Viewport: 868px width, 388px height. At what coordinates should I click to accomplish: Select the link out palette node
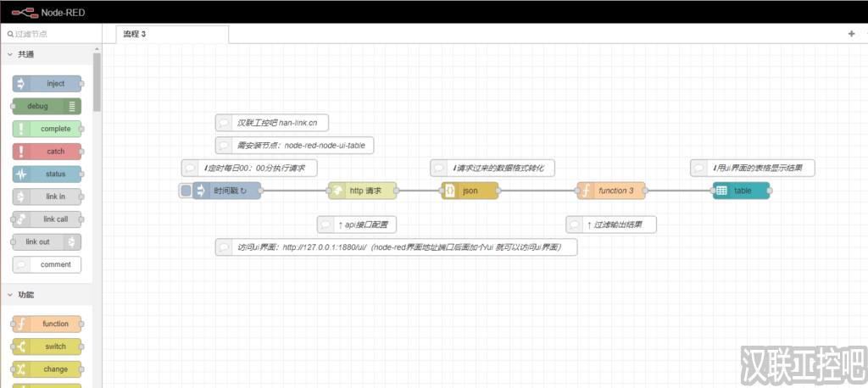[47, 242]
